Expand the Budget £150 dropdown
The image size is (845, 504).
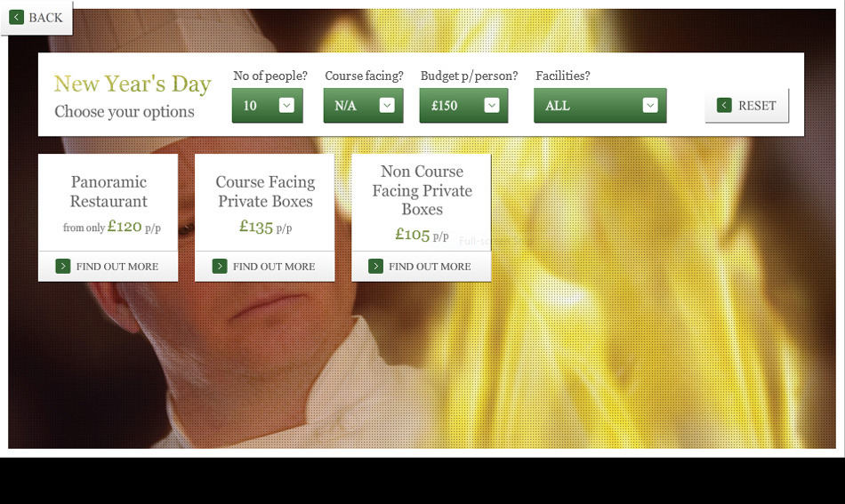tap(463, 106)
